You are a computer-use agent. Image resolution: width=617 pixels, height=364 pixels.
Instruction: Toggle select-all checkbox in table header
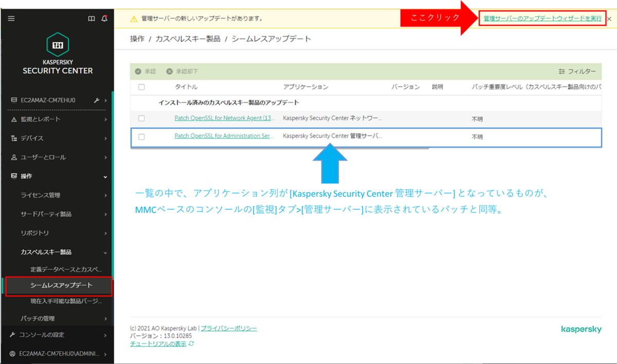141,87
